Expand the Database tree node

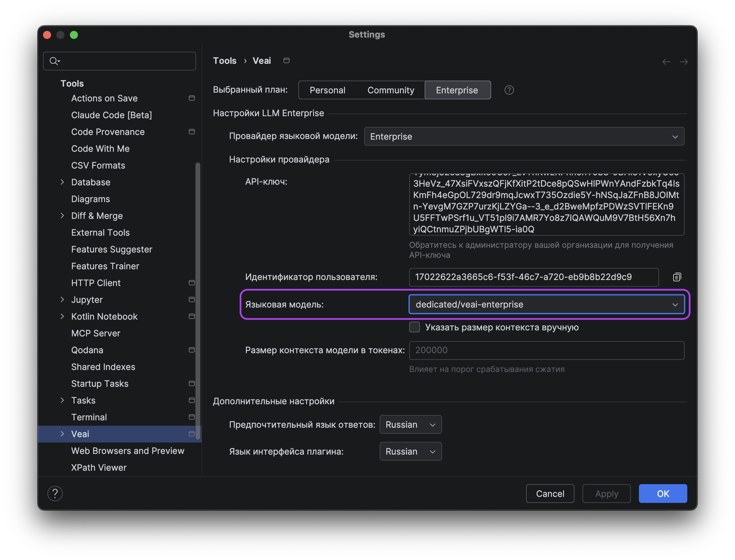pos(62,182)
